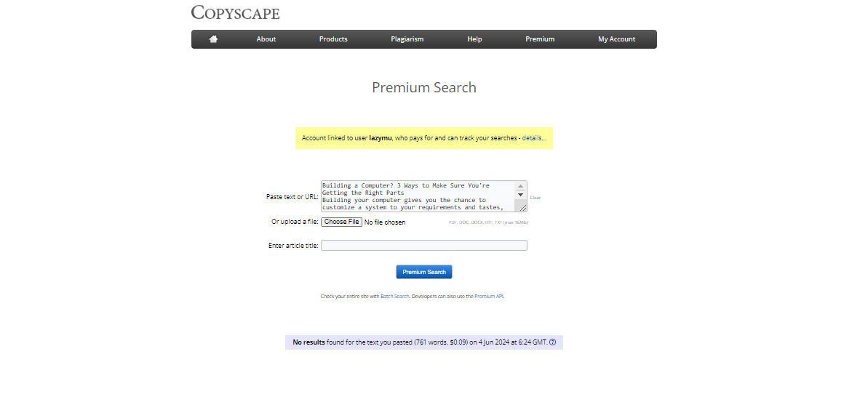Click the textarea scrollbar up arrow
The image size is (868, 402).
(x=520, y=186)
